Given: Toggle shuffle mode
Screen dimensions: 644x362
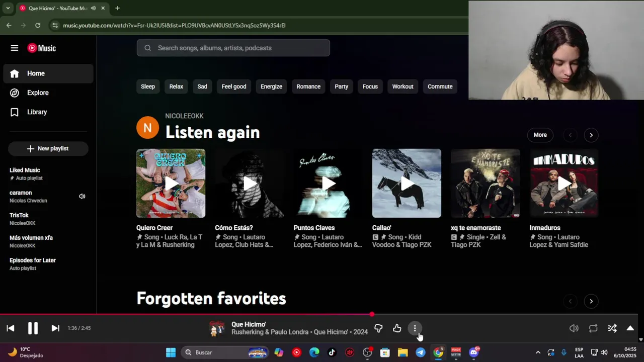Looking at the screenshot, I should click(x=612, y=328).
